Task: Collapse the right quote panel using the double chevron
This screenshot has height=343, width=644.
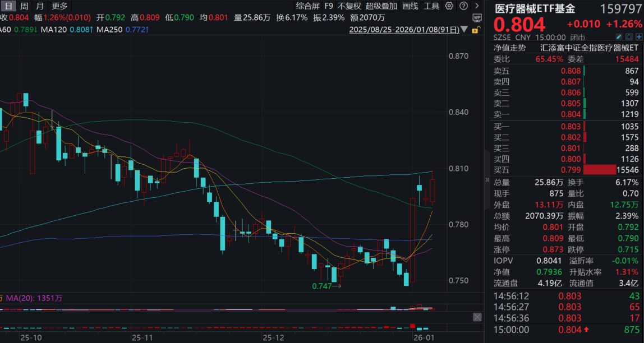Action: [487, 180]
